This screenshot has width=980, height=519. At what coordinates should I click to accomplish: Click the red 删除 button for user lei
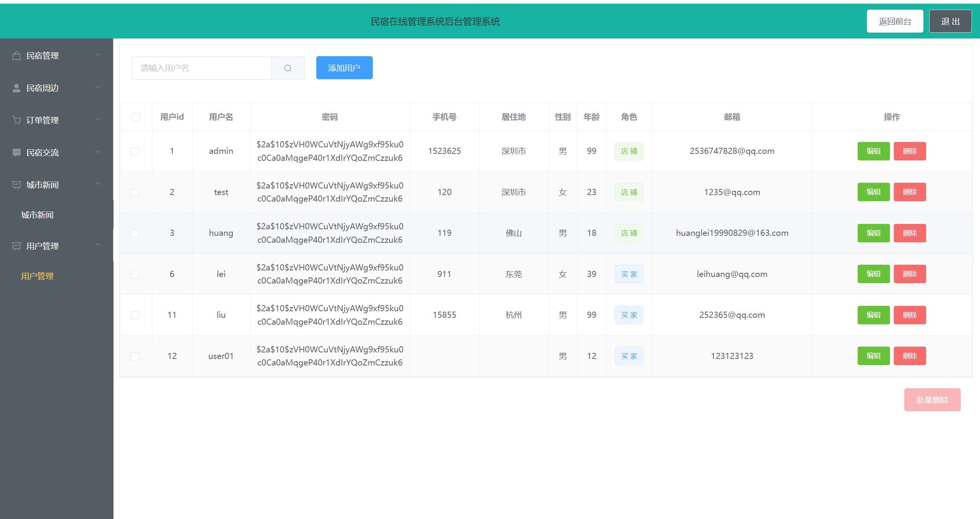pos(910,274)
